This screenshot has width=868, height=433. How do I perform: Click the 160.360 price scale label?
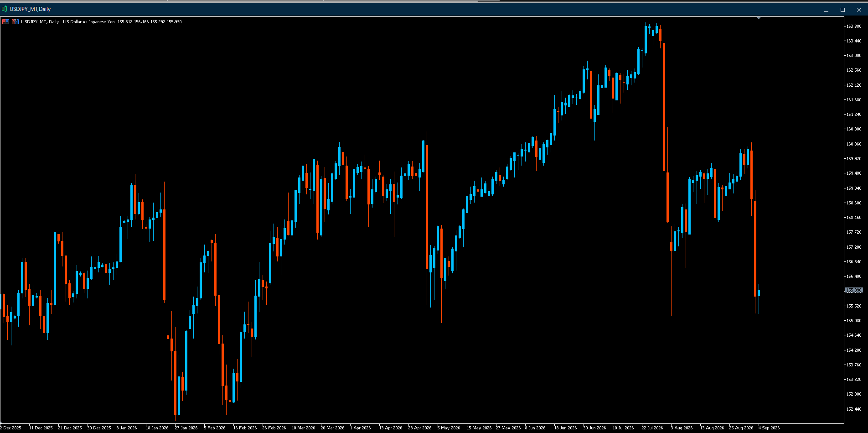(x=854, y=144)
